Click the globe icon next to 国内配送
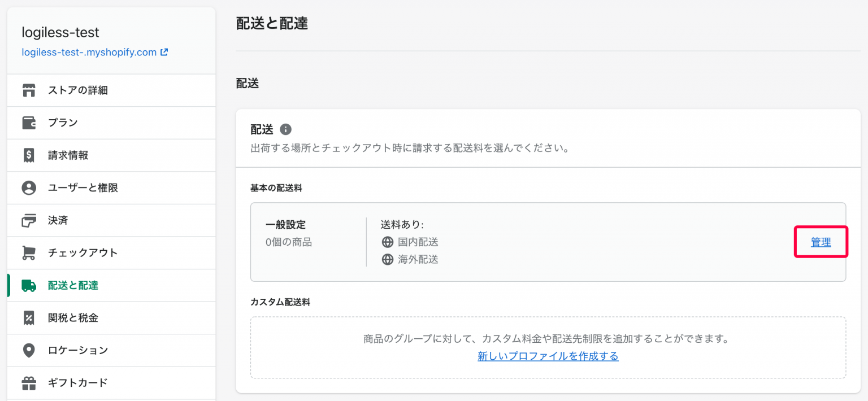Screen dimensions: 868x401 point(388,242)
